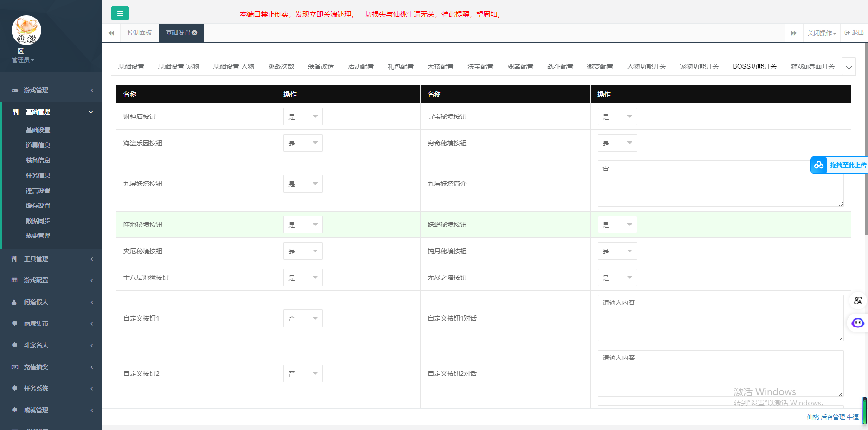This screenshot has width=868, height=430.
Task: Open the 装备信息 sidebar item
Action: 38,160
